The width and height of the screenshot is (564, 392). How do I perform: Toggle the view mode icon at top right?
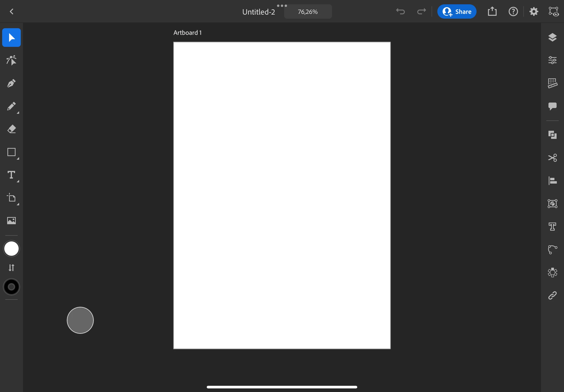[x=553, y=11]
